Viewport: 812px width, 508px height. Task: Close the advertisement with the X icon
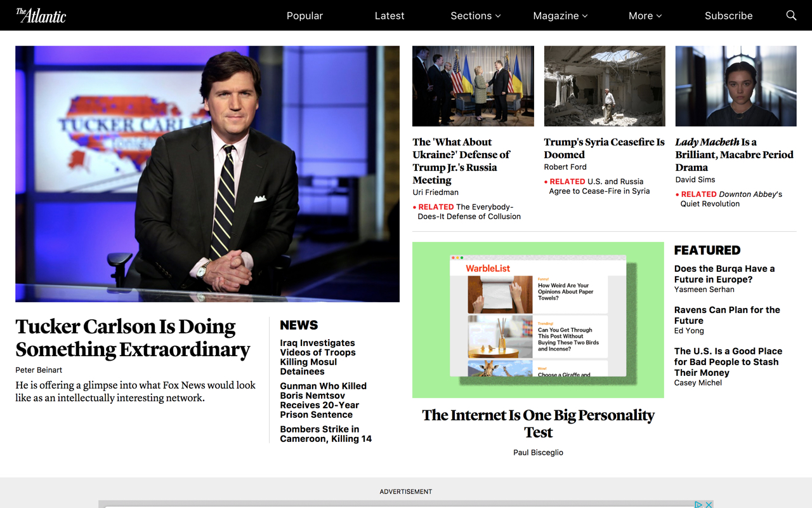(x=709, y=504)
